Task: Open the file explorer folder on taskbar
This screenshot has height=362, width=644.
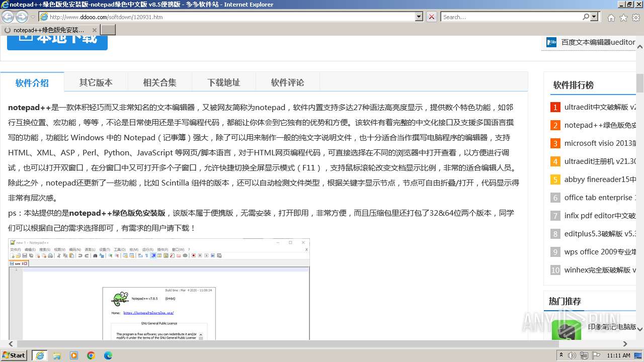Action: coord(57,355)
